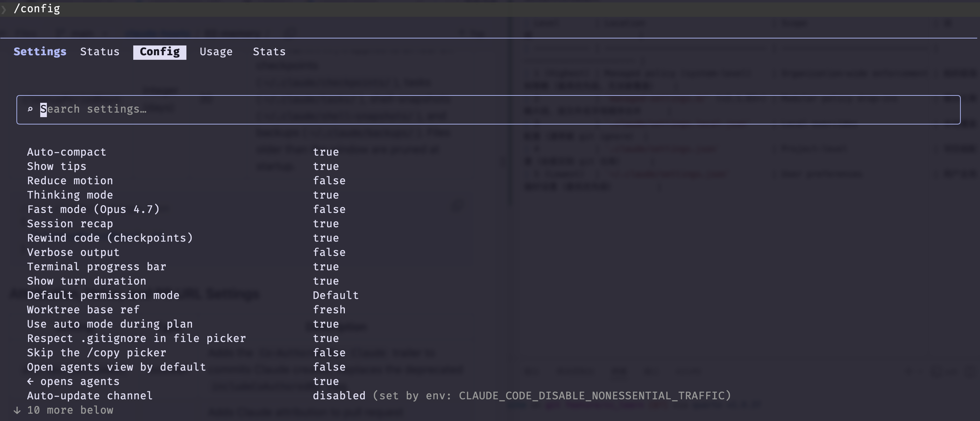Select the '← opens agents' row label
This screenshot has width=980, height=421.
click(73, 382)
